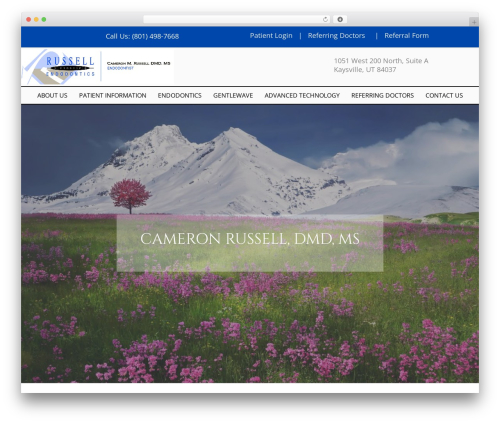Open a new tab with plus button

pyautogui.click(x=474, y=22)
